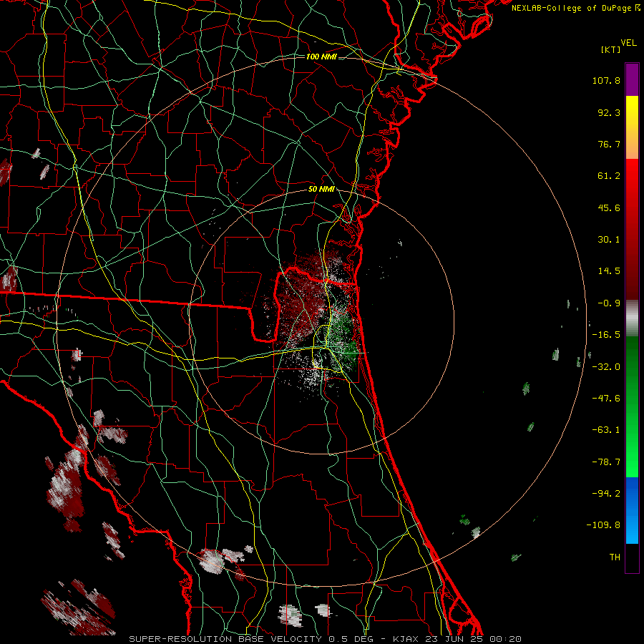Click the -63.1 legend value
Screen dimensions: 644x644
pyautogui.click(x=606, y=430)
